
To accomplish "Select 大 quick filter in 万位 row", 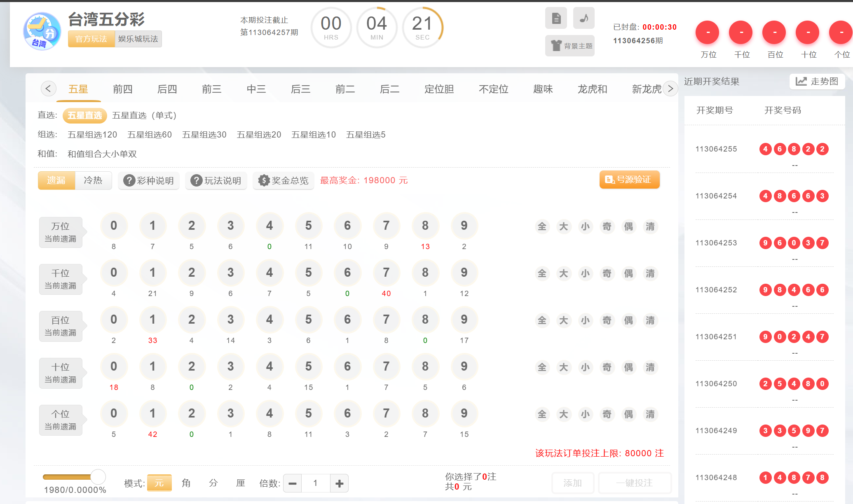I will pos(563,226).
